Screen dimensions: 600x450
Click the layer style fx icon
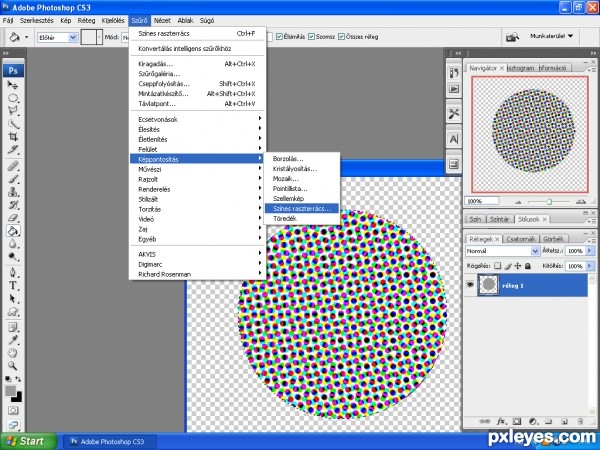click(x=501, y=421)
